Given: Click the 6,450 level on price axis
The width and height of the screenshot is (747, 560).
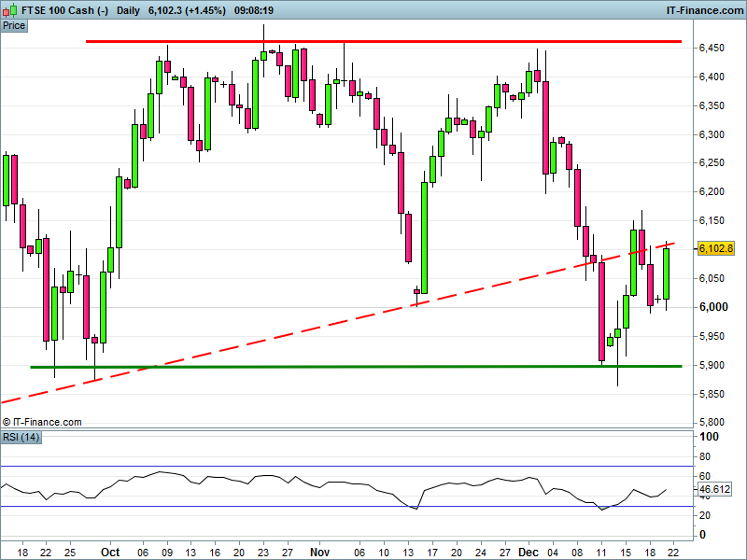Looking at the screenshot, I should [714, 49].
